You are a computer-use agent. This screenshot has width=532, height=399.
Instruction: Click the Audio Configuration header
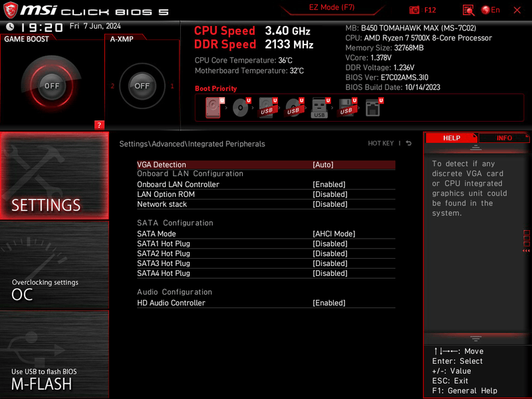click(x=174, y=292)
